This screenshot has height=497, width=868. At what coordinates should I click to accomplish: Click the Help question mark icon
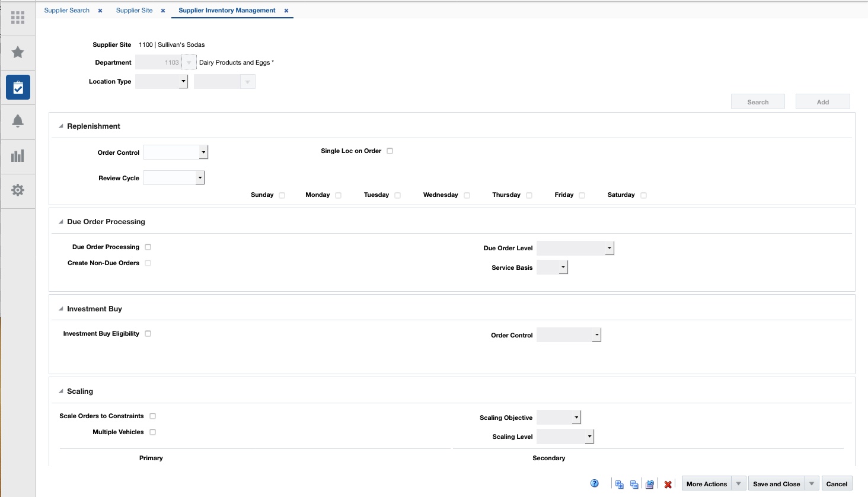(595, 483)
